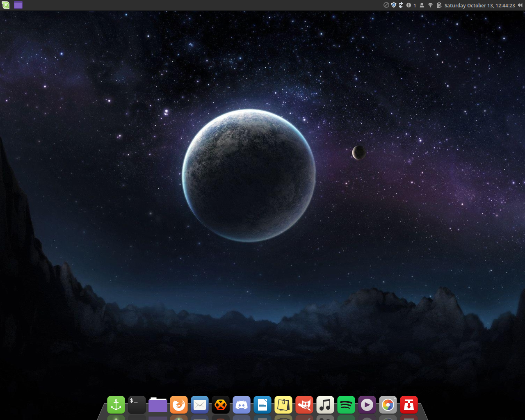The image size is (525, 420).
Task: Open the Wi-Fi network tray menu
Action: click(x=430, y=5)
